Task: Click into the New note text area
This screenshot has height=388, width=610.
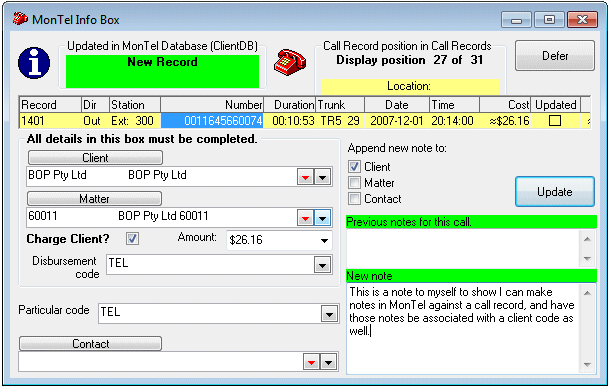Action: (x=463, y=329)
